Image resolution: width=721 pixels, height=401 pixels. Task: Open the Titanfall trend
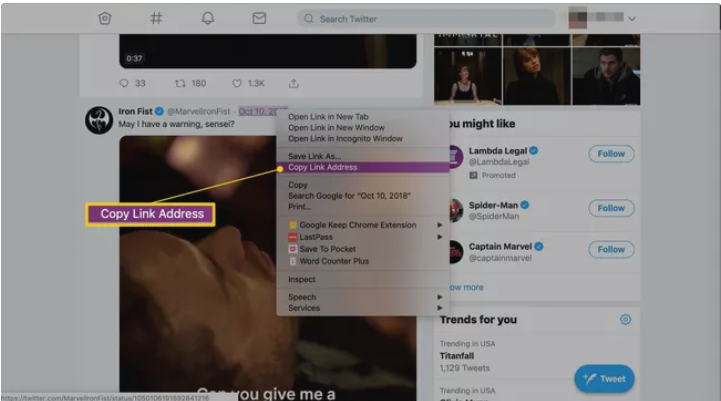[x=457, y=356]
